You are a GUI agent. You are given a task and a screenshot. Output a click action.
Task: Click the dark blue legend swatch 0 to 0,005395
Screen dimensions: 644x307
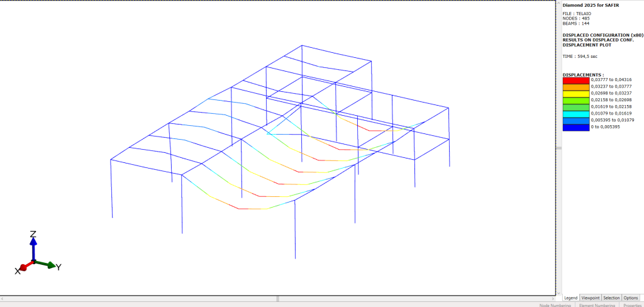pos(576,127)
